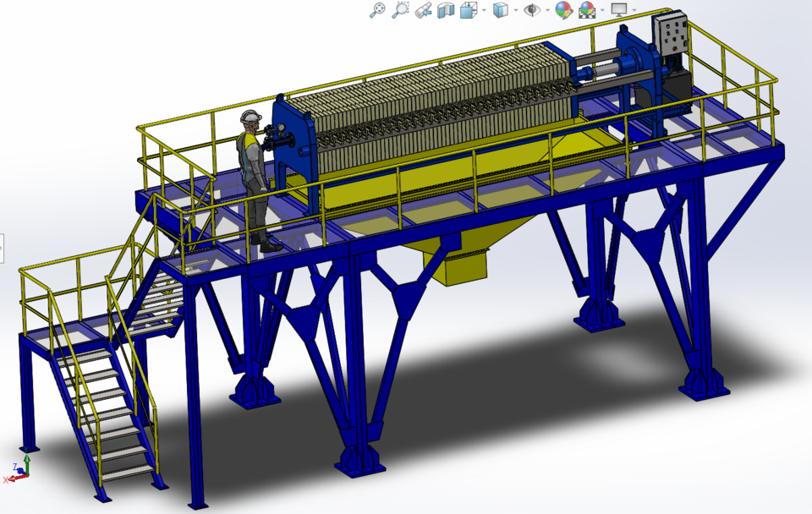Click the View Orientation cube icon
This screenshot has width=812, height=514.
click(469, 11)
